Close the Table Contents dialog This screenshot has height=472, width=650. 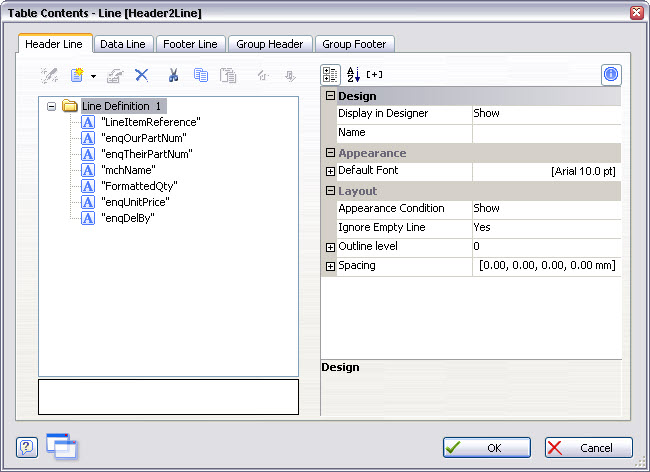(x=636, y=12)
